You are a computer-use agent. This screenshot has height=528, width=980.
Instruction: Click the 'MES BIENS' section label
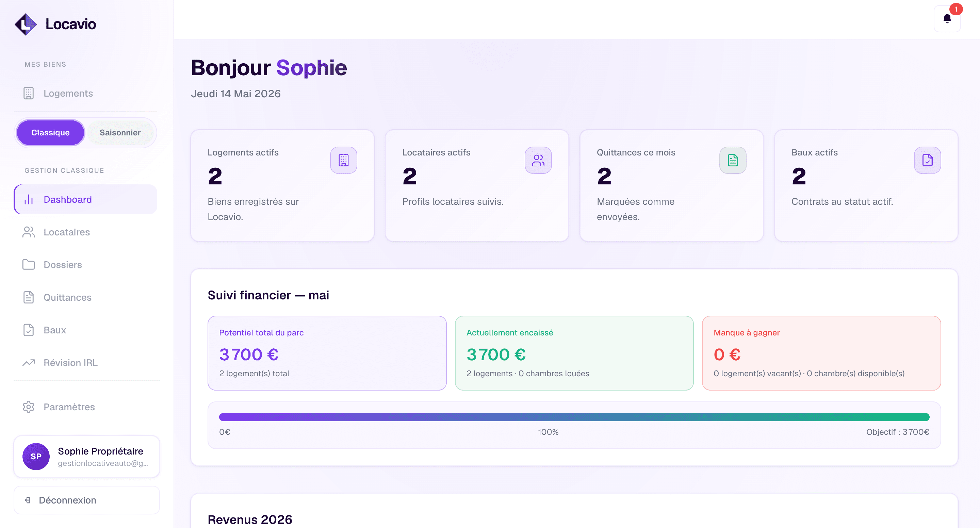[45, 64]
